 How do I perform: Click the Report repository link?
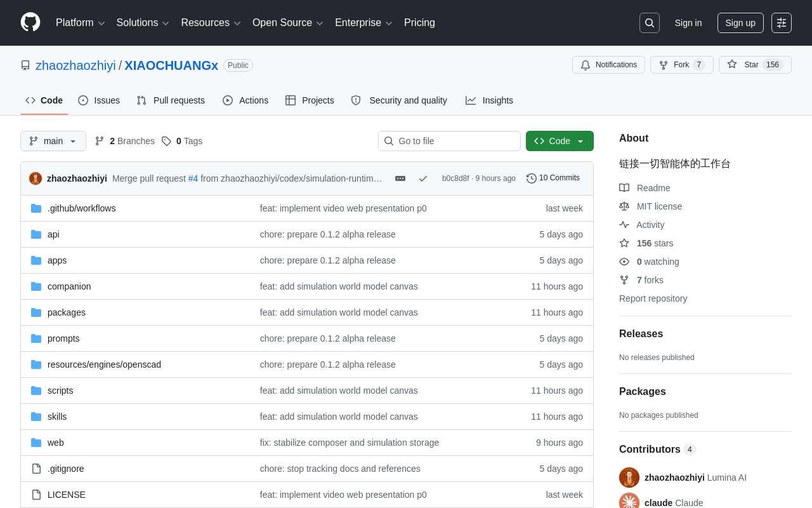tap(653, 298)
